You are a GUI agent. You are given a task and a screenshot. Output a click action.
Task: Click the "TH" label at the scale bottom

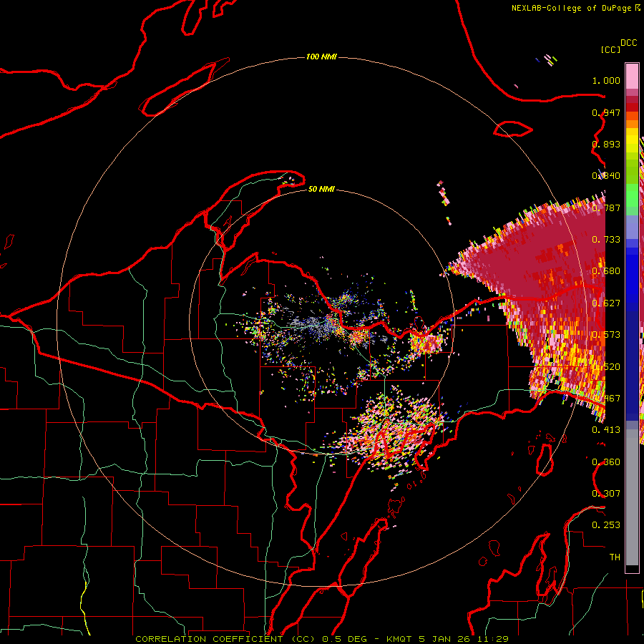[x=615, y=557]
